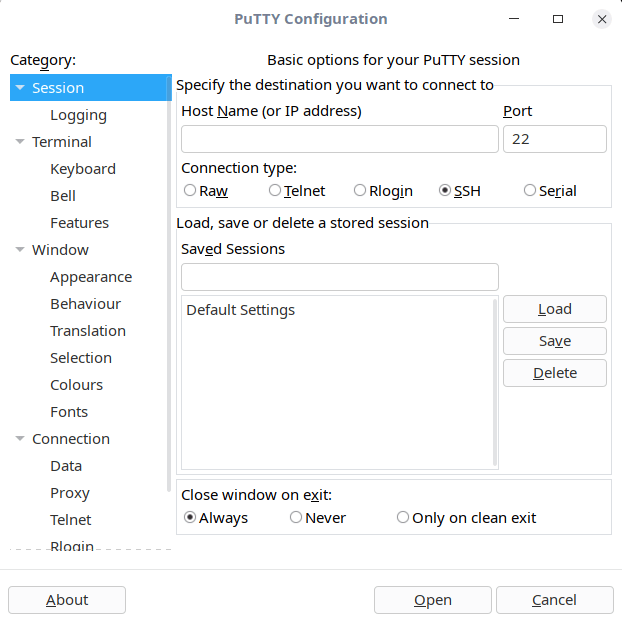Select Only on clean exit option

pyautogui.click(x=403, y=518)
